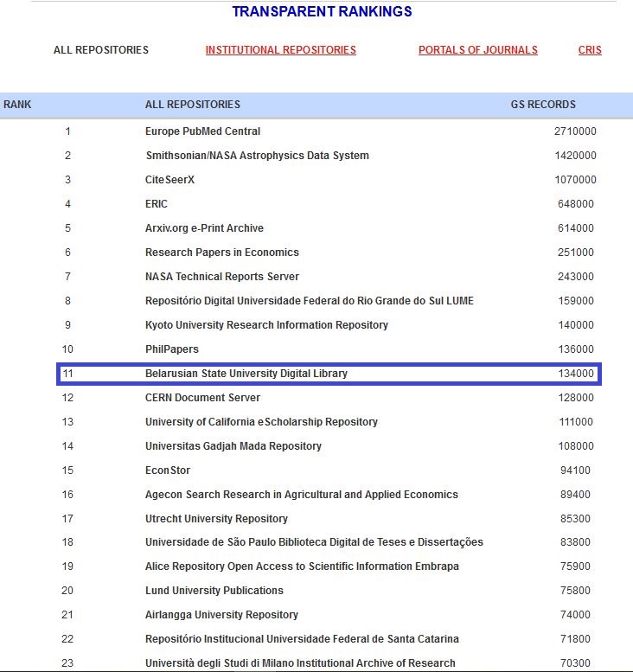Click the 128000 records value

click(576, 398)
